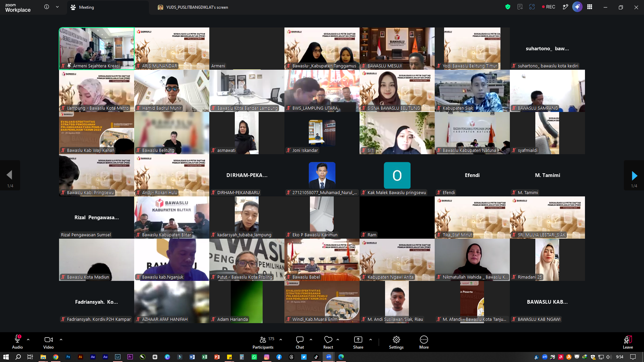Image resolution: width=644 pixels, height=362 pixels.
Task: Open the notes icon in title bar
Action: pyautogui.click(x=520, y=7)
